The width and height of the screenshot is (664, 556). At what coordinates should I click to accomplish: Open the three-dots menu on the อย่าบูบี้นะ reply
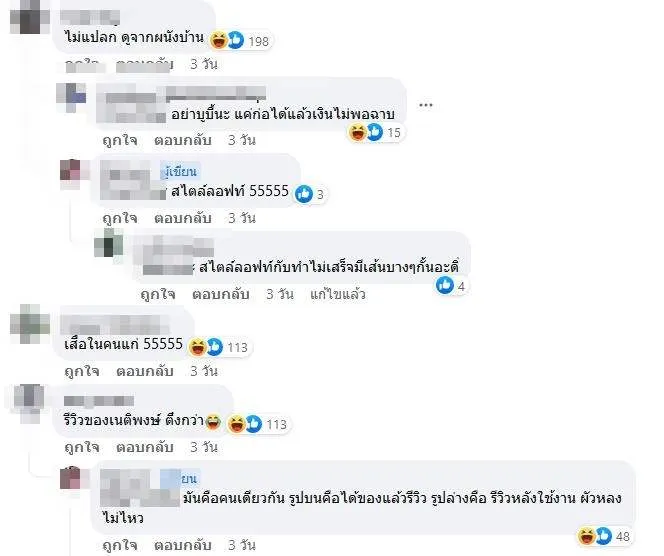click(425, 105)
